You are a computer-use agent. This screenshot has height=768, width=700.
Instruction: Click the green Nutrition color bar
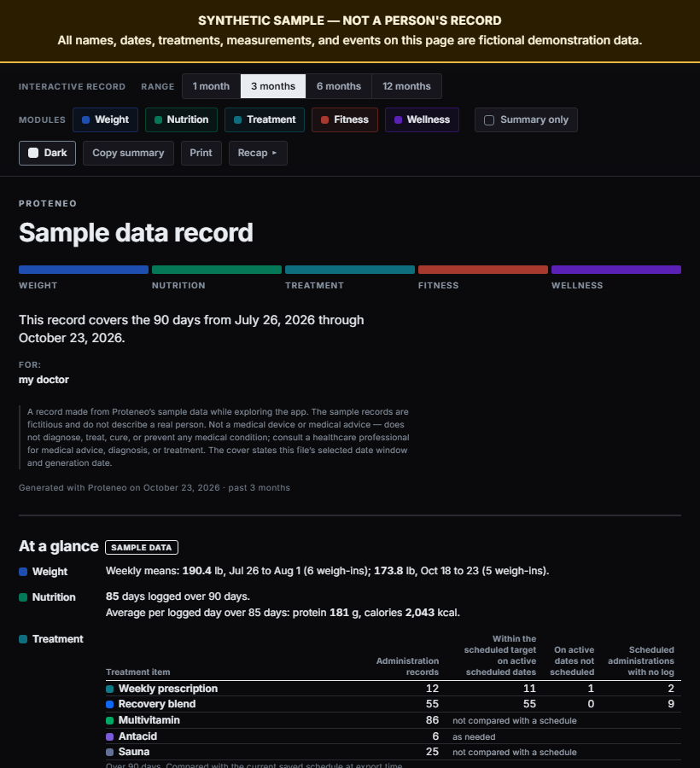(x=217, y=270)
